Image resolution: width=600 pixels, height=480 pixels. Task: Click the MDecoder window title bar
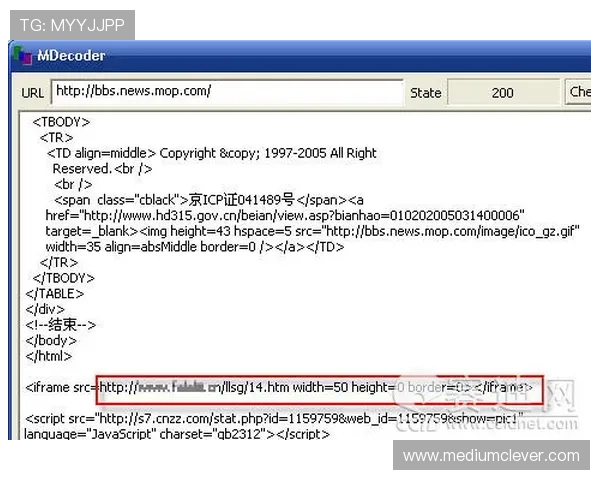click(x=300, y=56)
